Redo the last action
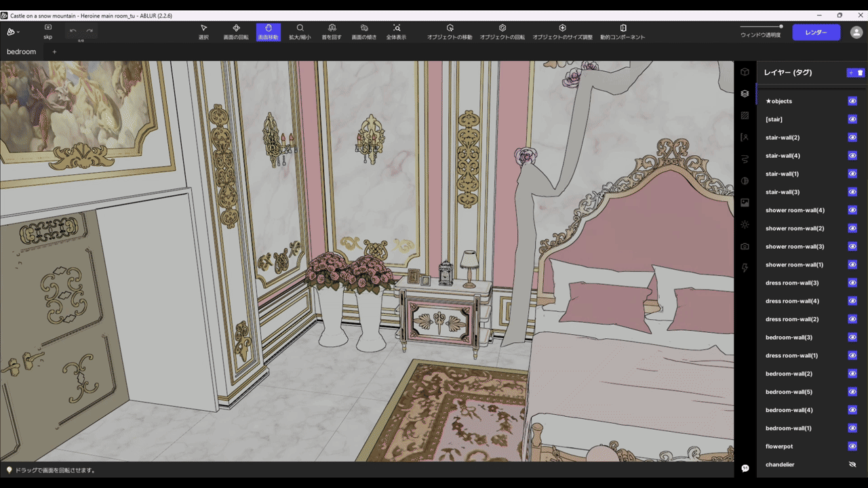The height and width of the screenshot is (488, 868). tap(90, 30)
